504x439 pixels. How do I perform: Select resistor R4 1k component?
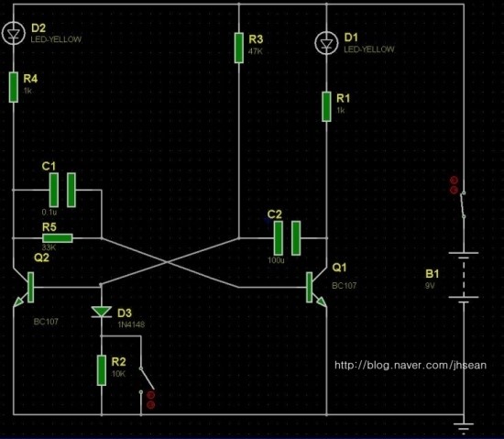point(13,87)
